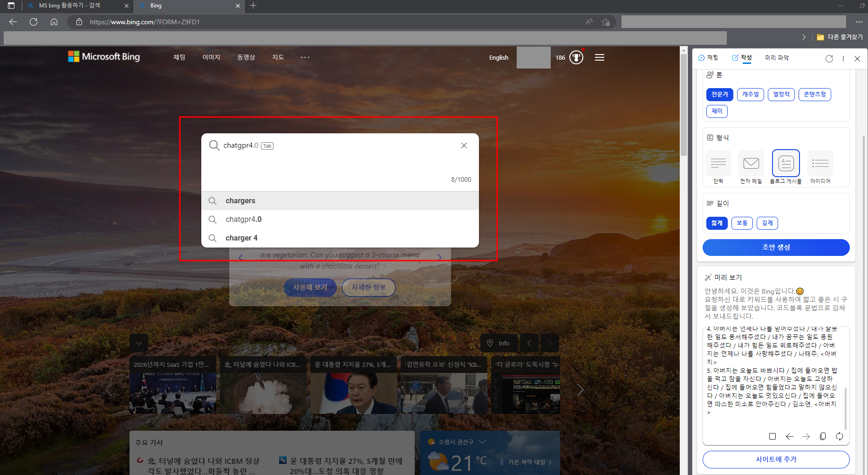Open browser settings ellipsis menu

859,22
